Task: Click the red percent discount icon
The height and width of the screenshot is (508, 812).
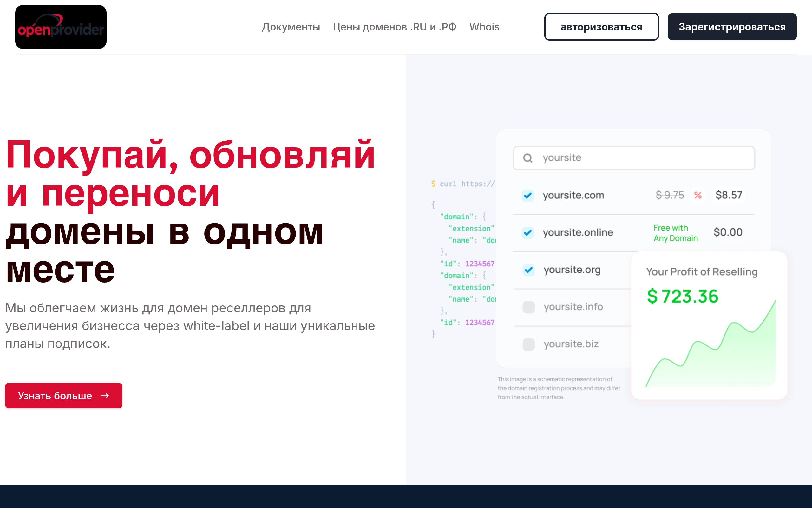Action: [698, 195]
